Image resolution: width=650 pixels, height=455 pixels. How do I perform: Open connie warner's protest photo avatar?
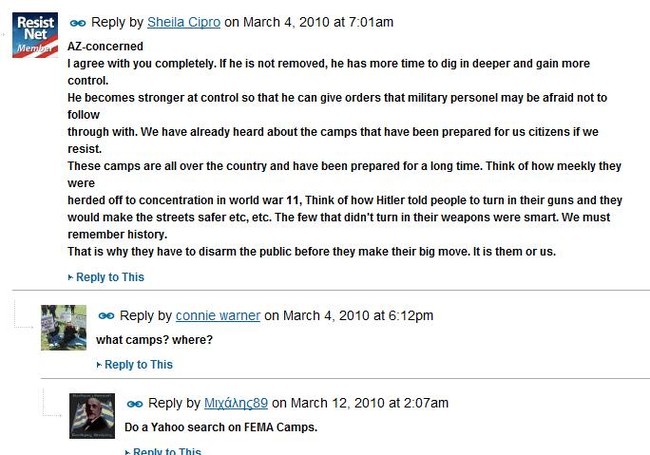coord(64,328)
